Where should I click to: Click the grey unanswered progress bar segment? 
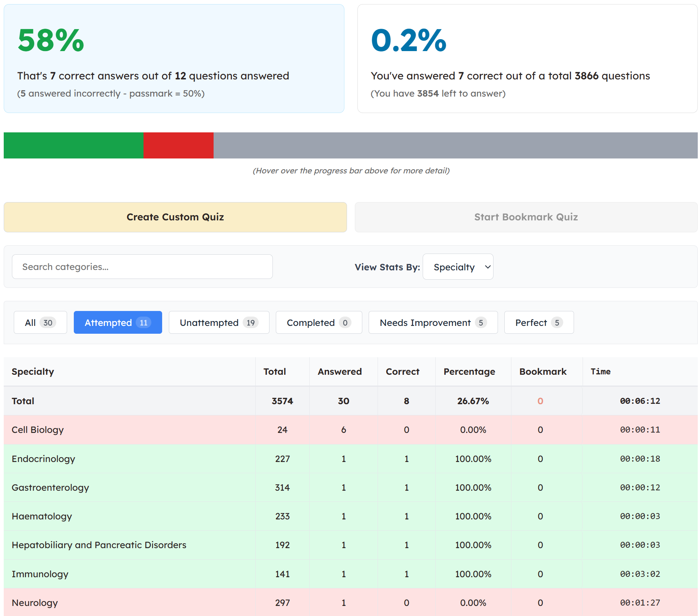coord(455,145)
